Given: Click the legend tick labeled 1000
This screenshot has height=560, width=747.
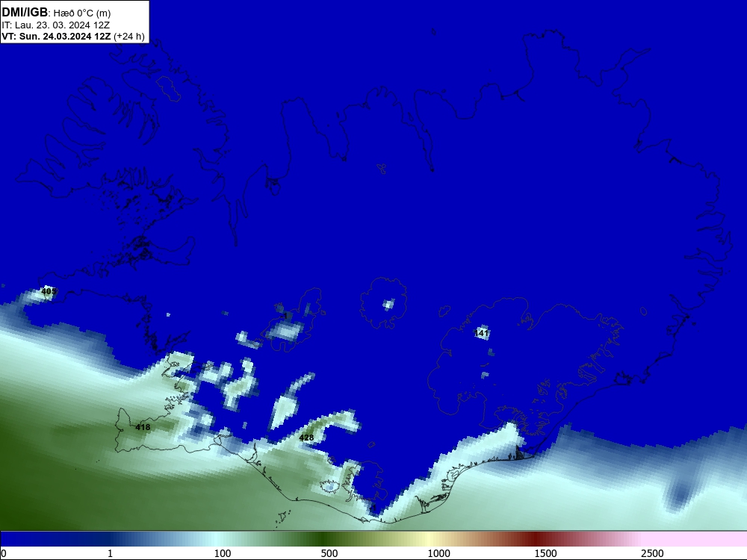Looking at the screenshot, I should (438, 553).
